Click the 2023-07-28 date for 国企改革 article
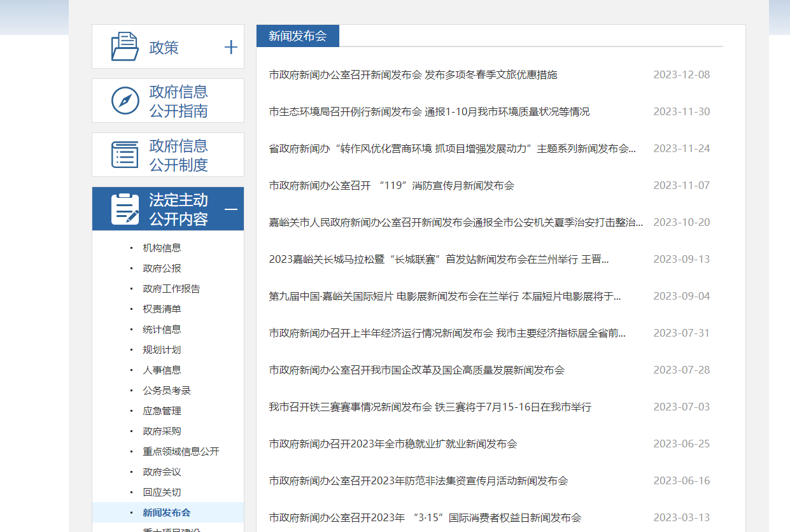790x532 pixels. tap(681, 370)
